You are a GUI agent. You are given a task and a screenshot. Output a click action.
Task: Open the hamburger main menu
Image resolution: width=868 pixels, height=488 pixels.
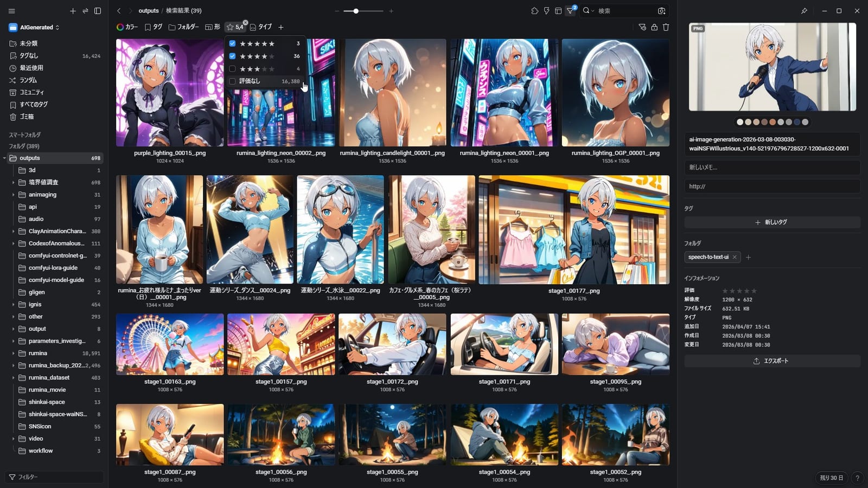[11, 11]
